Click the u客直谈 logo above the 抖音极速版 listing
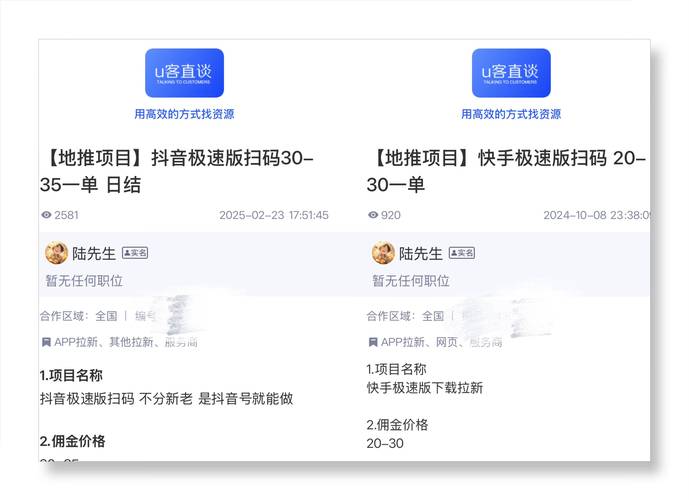 (184, 73)
